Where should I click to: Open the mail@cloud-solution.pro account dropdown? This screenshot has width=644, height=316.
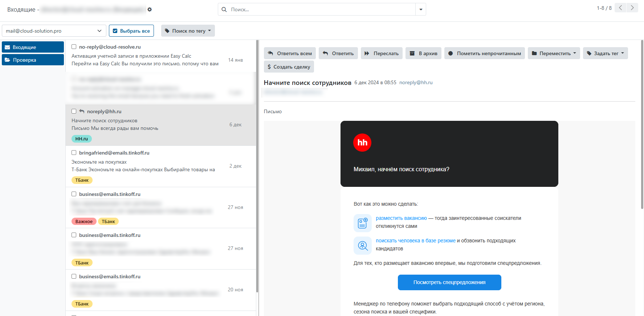(x=54, y=31)
